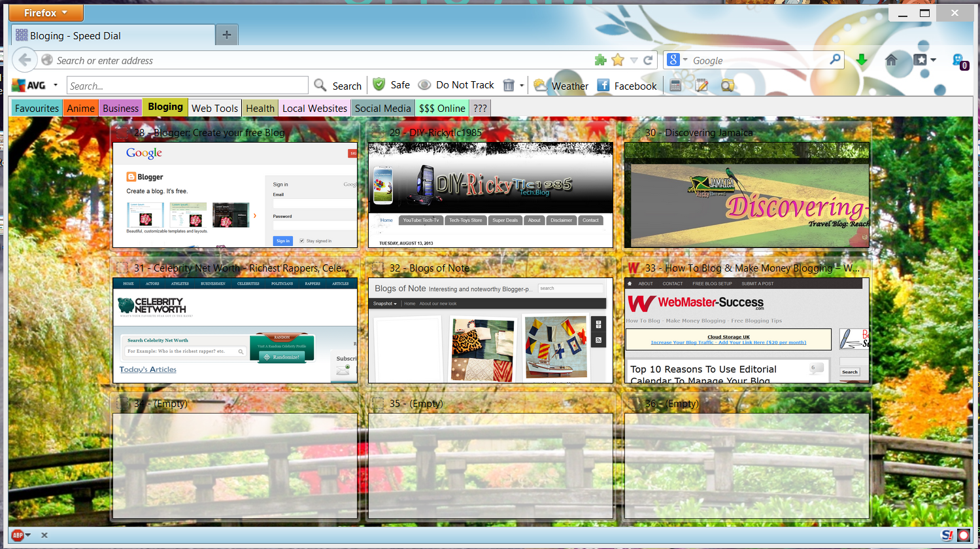
Task: Click the AVG toolbar logo
Action: pyautogui.click(x=29, y=85)
